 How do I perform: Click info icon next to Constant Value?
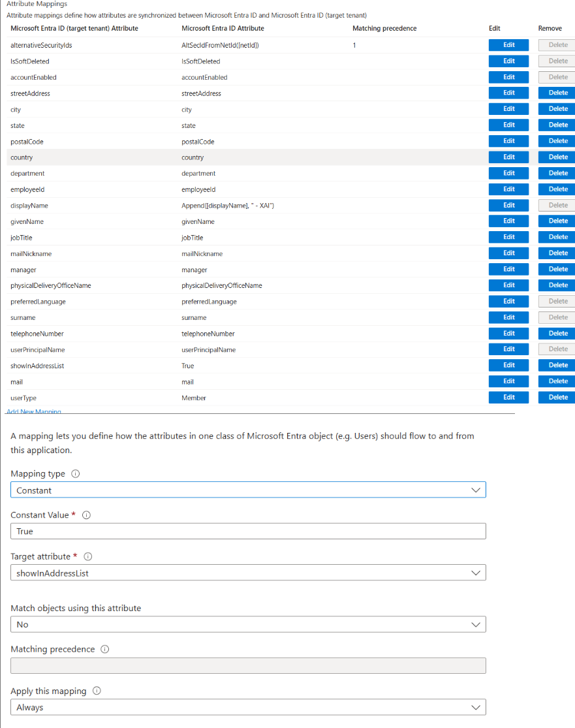point(86,515)
